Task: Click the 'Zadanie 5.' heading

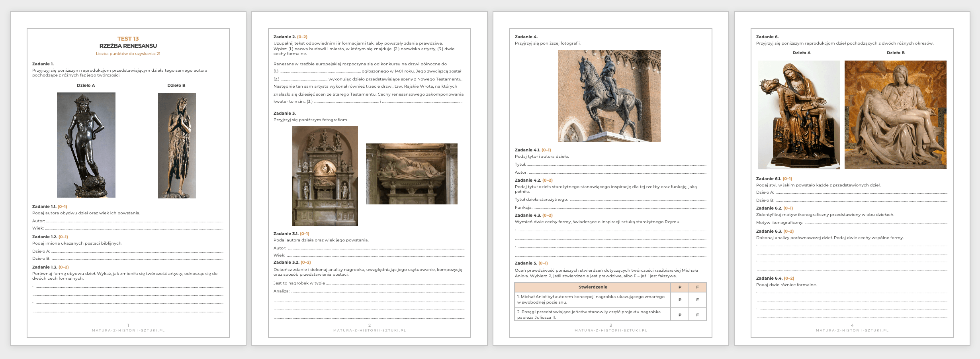Action: point(526,263)
